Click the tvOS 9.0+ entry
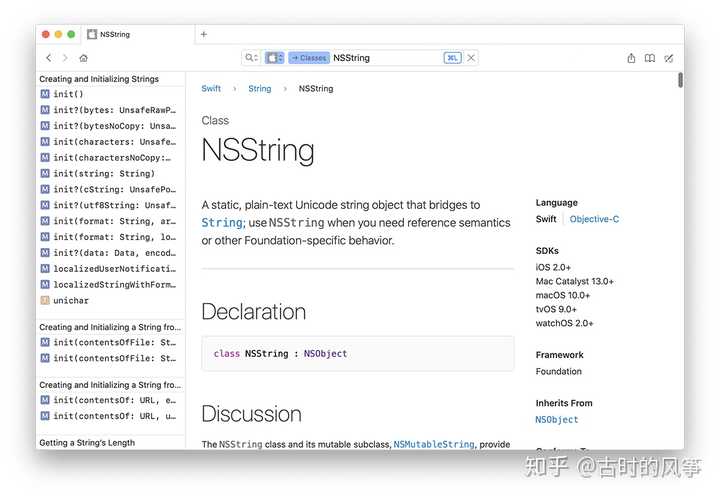 point(556,309)
